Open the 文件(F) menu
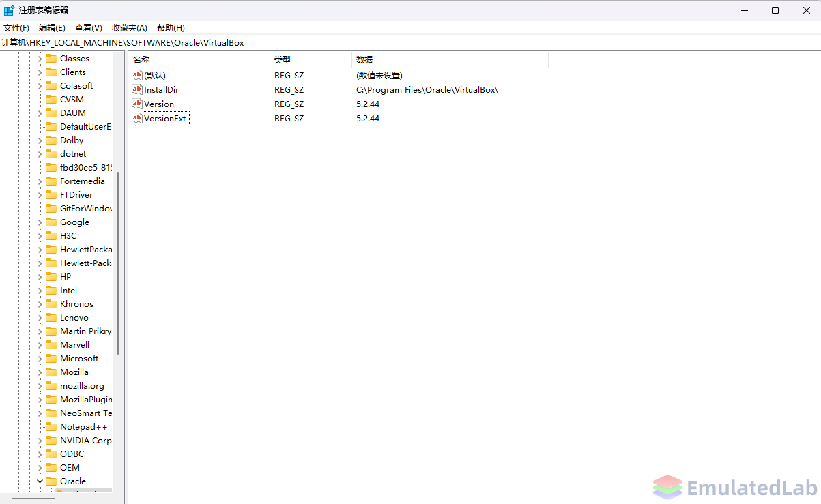Image resolution: width=821 pixels, height=504 pixels. coord(16,27)
